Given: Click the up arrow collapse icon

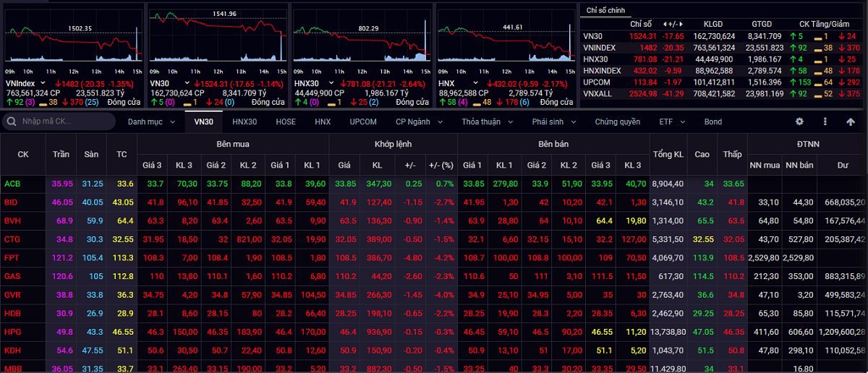Looking at the screenshot, I should [849, 121].
